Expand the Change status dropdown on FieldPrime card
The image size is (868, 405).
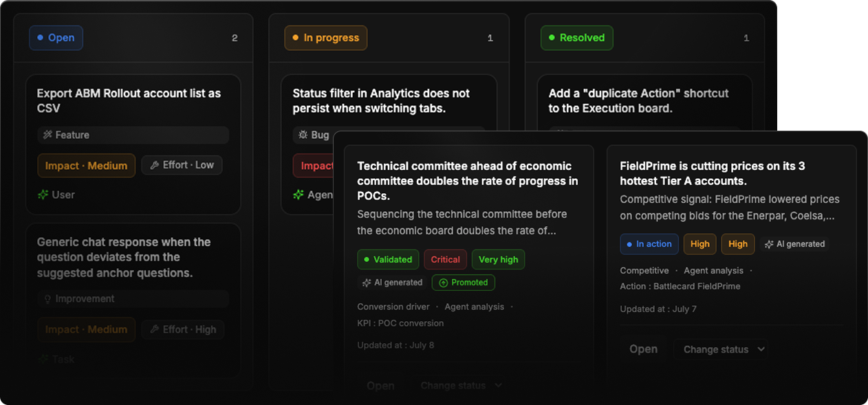point(721,349)
